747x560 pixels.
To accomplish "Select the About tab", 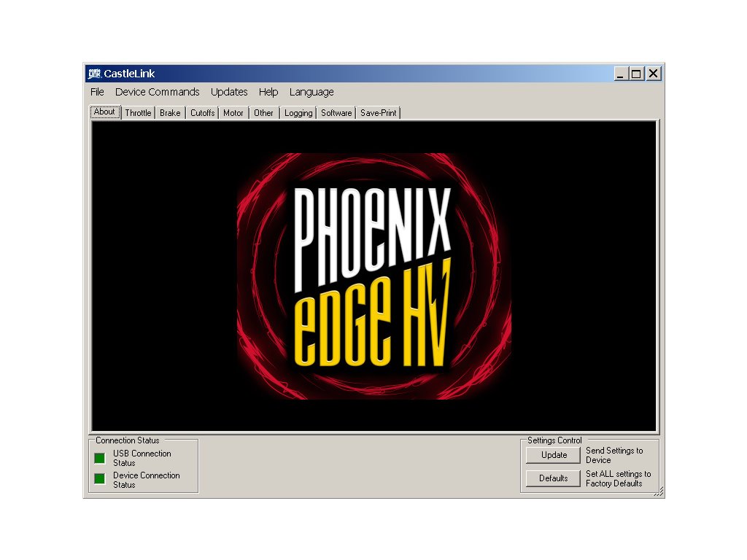I will pyautogui.click(x=104, y=112).
